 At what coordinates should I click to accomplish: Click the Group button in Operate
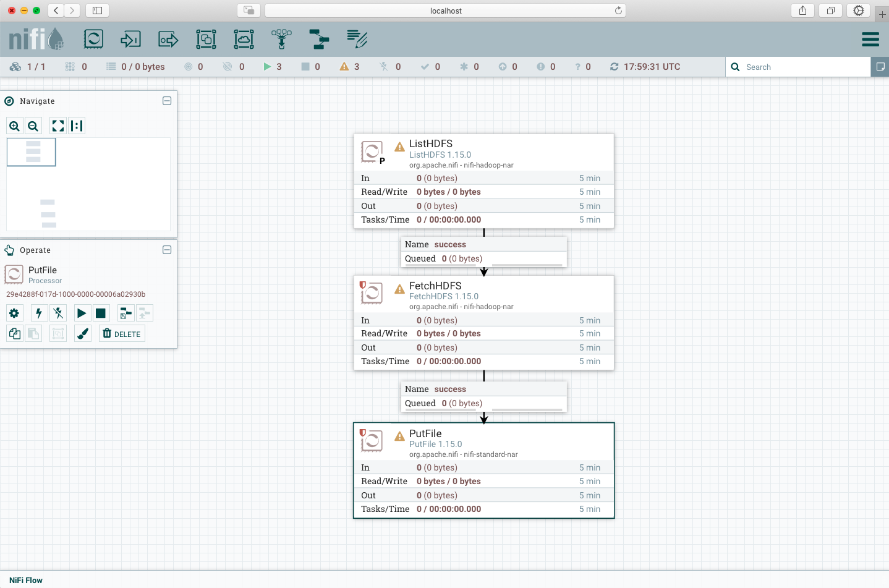click(x=58, y=334)
